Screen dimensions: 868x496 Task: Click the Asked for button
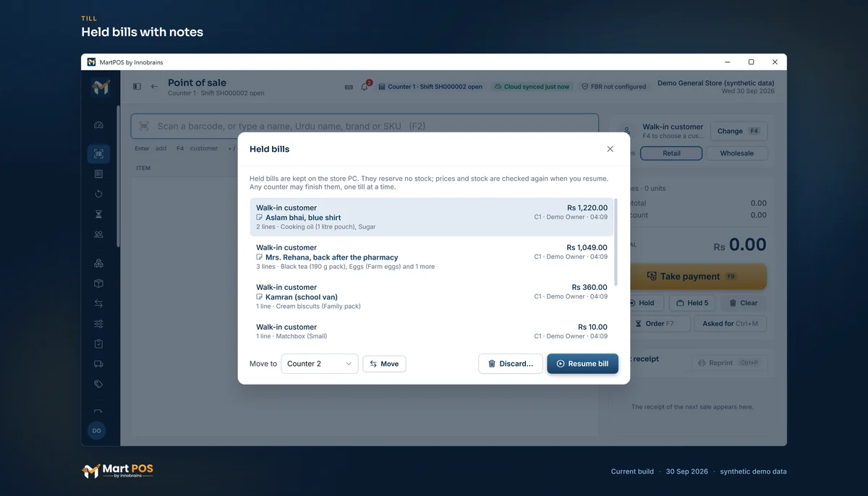(731, 323)
